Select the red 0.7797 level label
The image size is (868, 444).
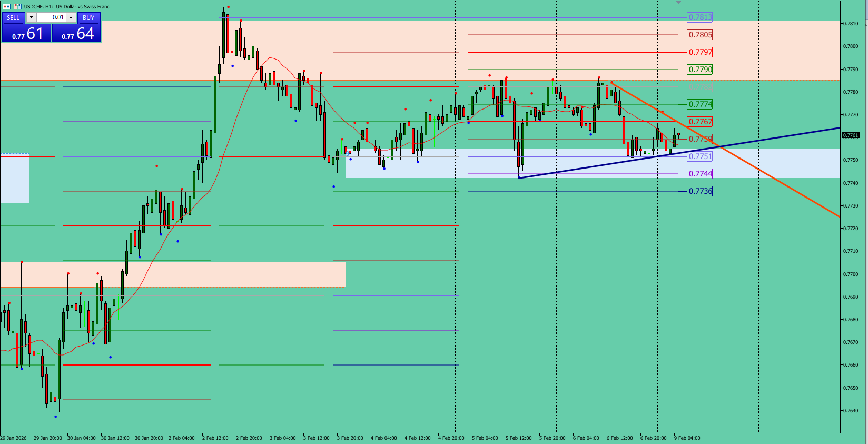point(700,52)
